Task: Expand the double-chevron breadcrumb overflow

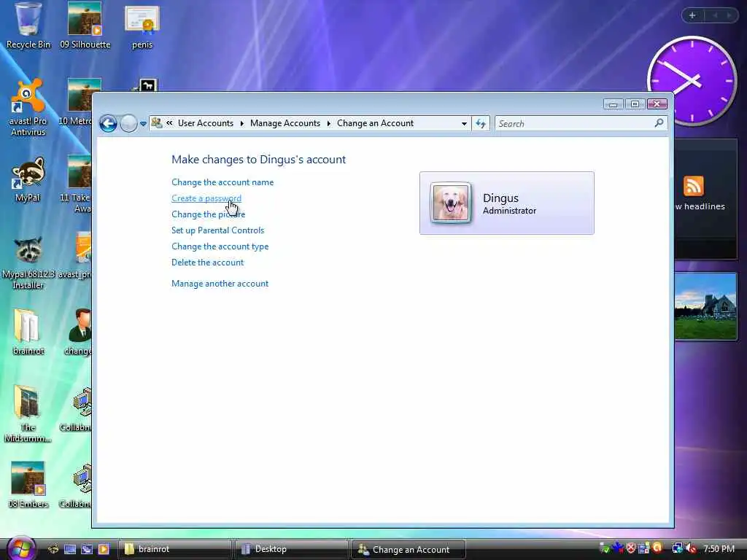Action: [x=169, y=123]
